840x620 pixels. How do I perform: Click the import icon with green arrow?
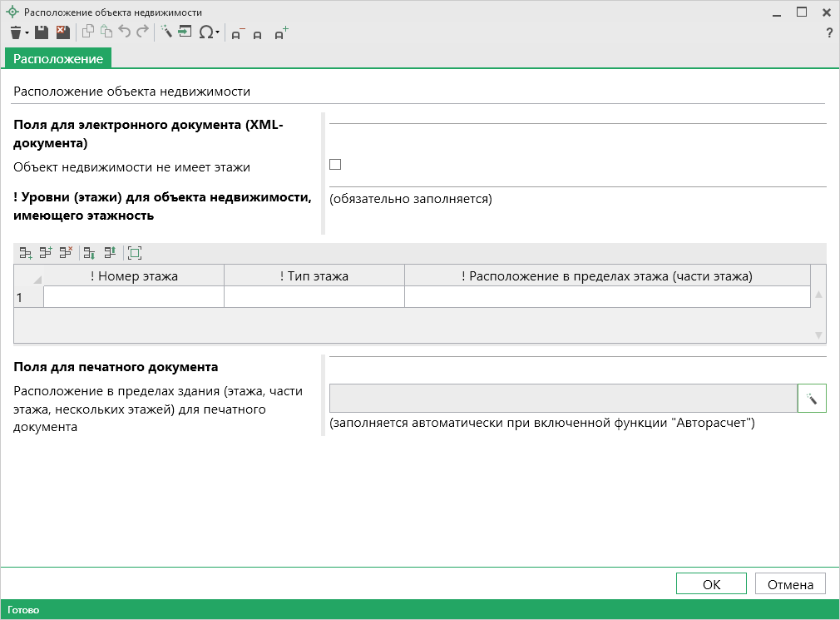tap(184, 32)
